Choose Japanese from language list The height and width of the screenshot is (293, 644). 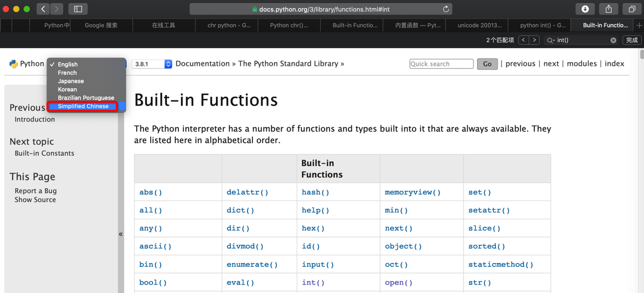click(71, 81)
